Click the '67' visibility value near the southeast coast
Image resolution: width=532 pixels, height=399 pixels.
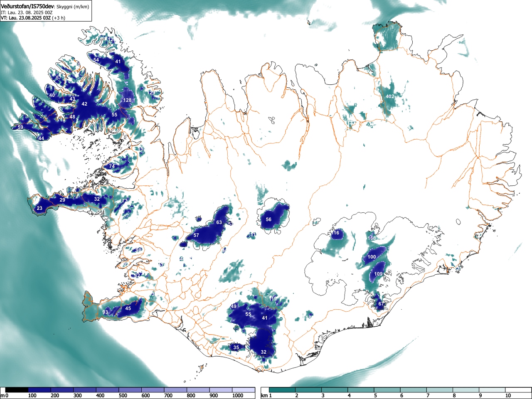pos(381,304)
